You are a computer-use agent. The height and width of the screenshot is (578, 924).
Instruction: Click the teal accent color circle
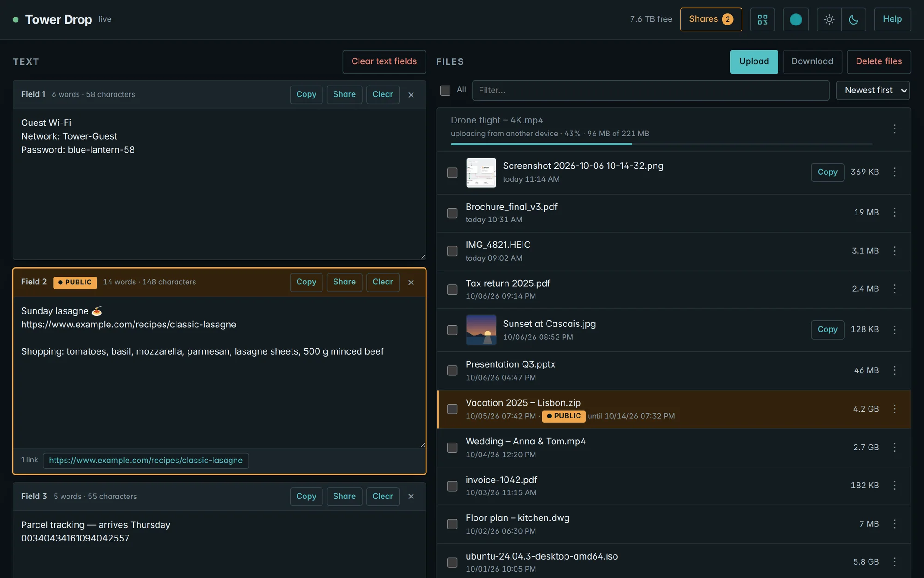[796, 19]
